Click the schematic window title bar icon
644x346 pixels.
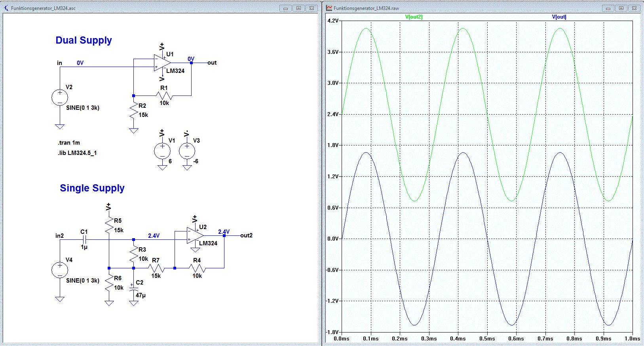pyautogui.click(x=6, y=8)
